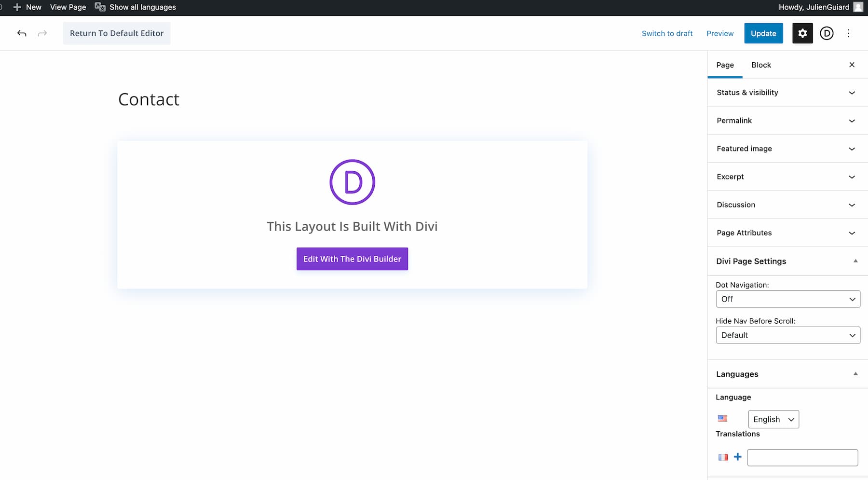
Task: Toggle the settings gear sidebar button
Action: click(802, 33)
